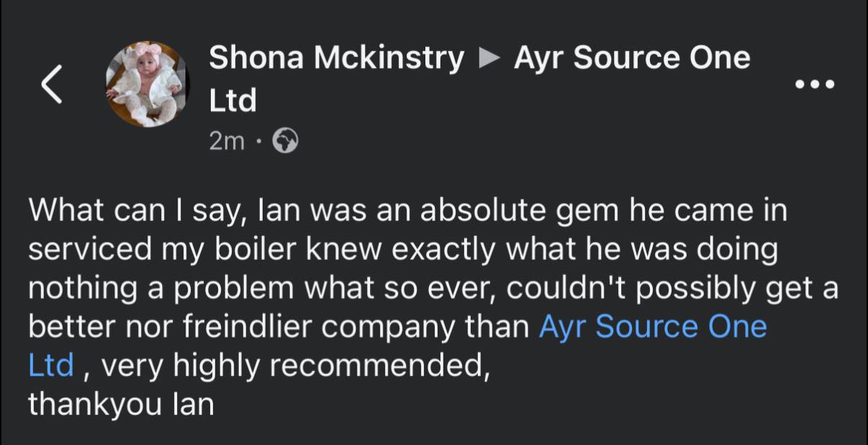This screenshot has width=868, height=445.
Task: Open the post options three-dot menu
Action: pyautogui.click(x=815, y=84)
